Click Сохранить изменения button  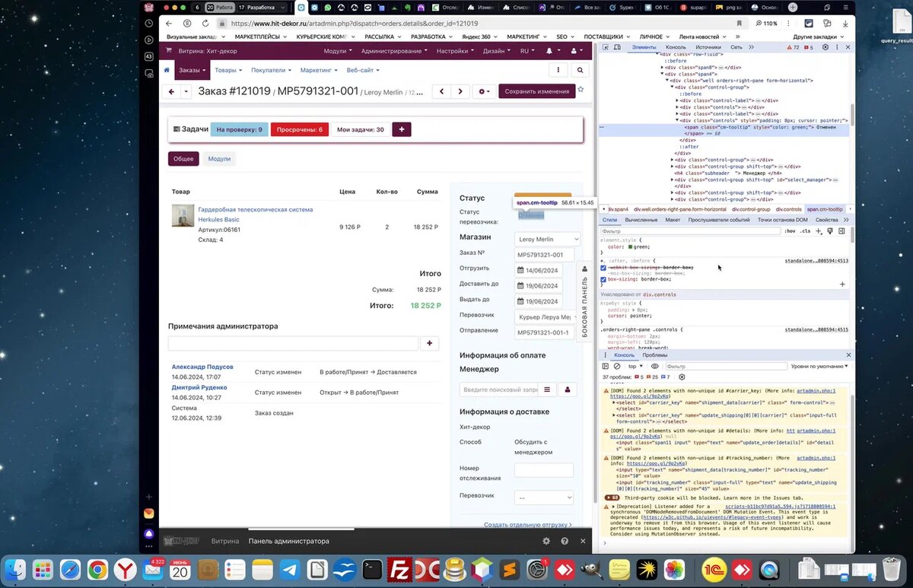[x=537, y=91]
